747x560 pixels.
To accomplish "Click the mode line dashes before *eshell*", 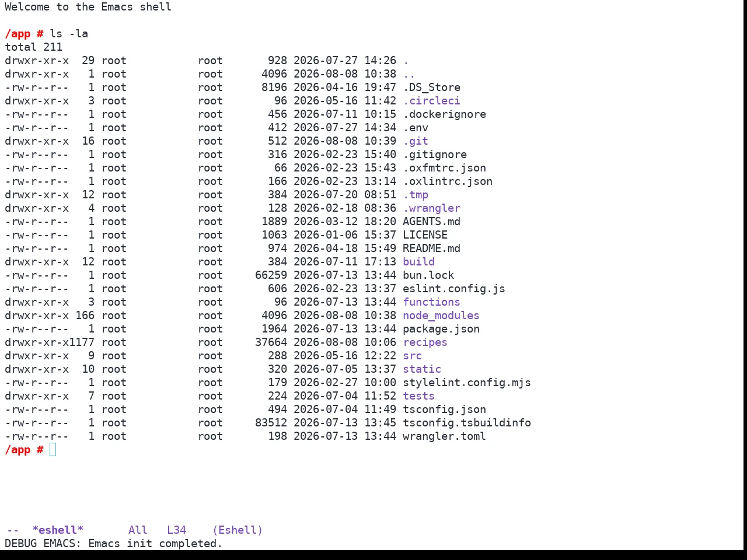I will click(13, 530).
